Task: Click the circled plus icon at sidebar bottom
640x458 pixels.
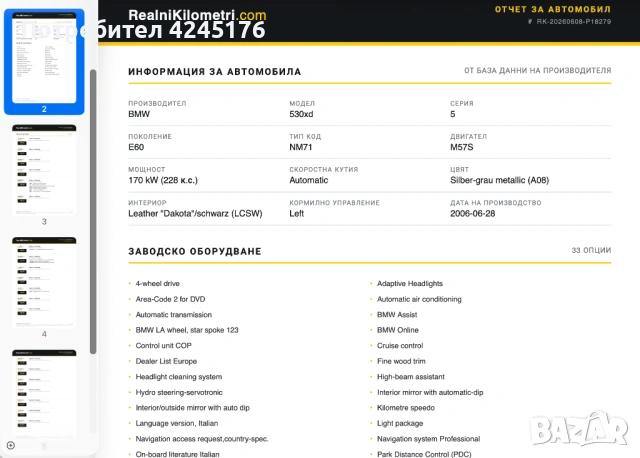Action: tap(11, 445)
